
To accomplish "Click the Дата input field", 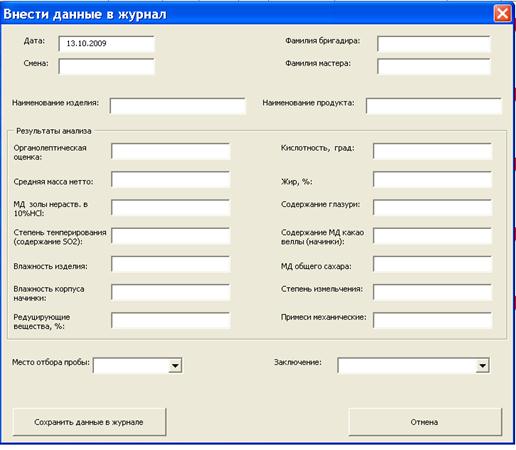I will 106,44.
